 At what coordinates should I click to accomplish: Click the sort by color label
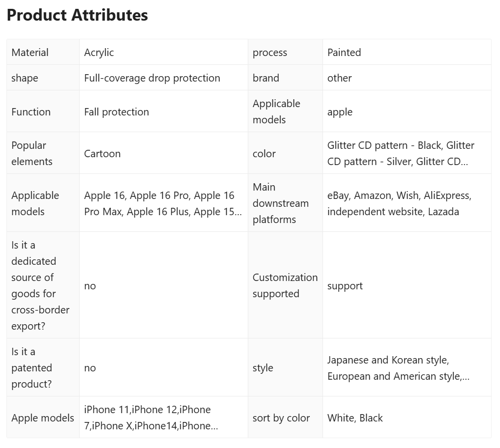(x=281, y=418)
